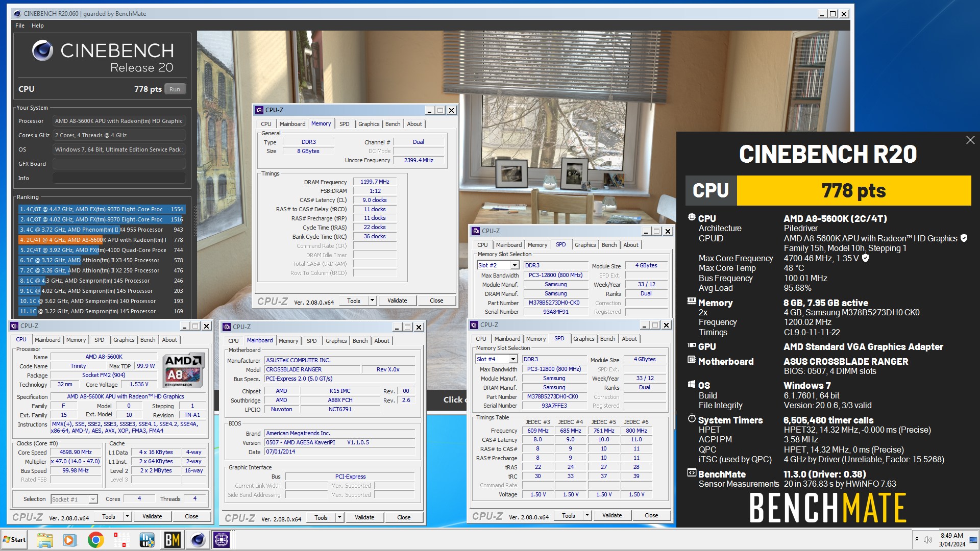This screenshot has height=551, width=980.
Task: Close the BenchMate result overlay with X
Action: (970, 140)
